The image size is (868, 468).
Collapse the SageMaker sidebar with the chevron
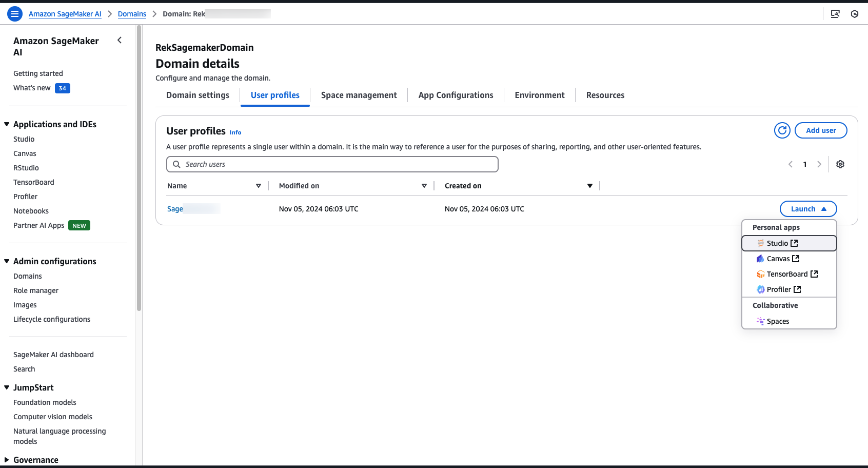pos(120,40)
